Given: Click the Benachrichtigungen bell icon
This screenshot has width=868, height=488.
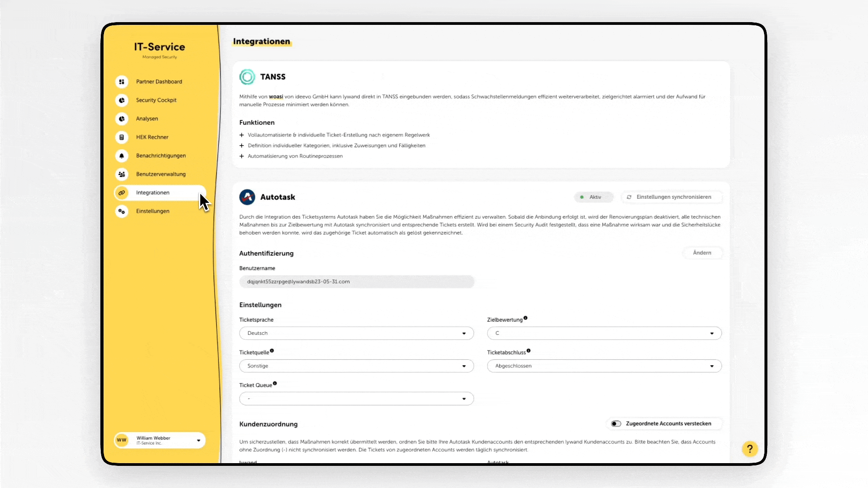Looking at the screenshot, I should coord(122,156).
